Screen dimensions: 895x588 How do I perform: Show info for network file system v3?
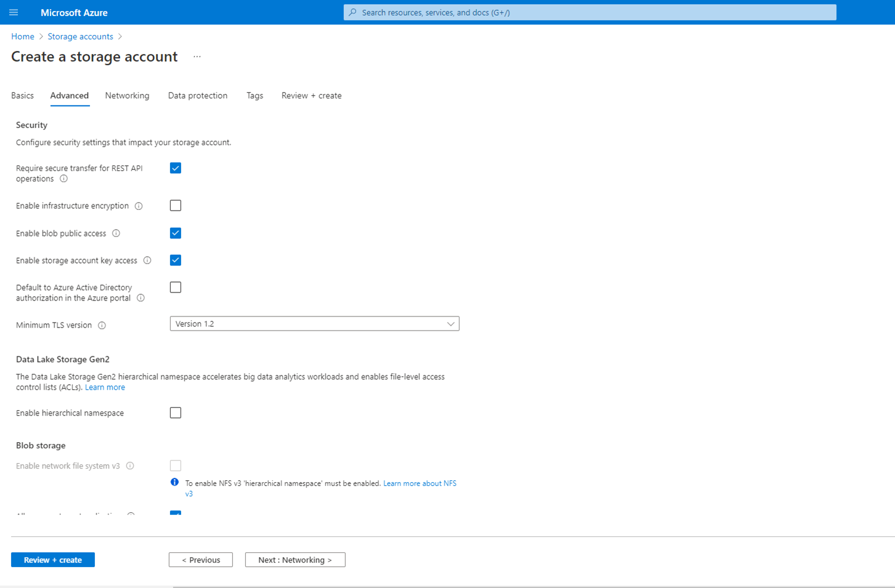130,466
